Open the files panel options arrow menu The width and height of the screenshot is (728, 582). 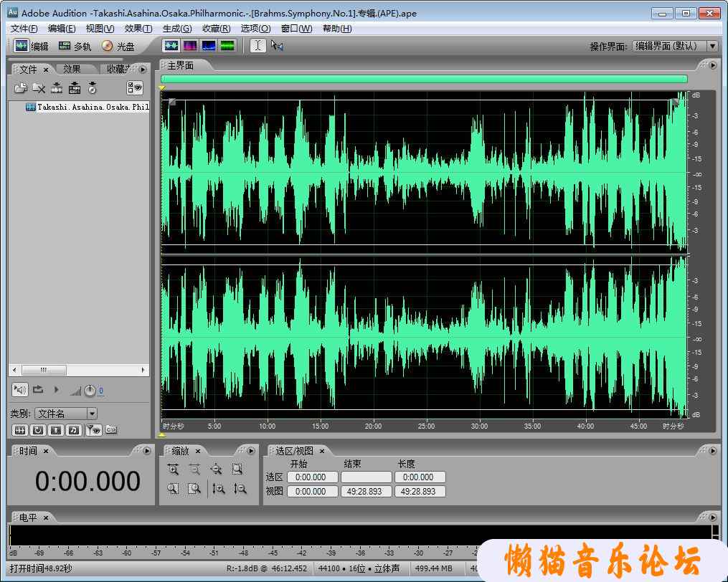143,69
